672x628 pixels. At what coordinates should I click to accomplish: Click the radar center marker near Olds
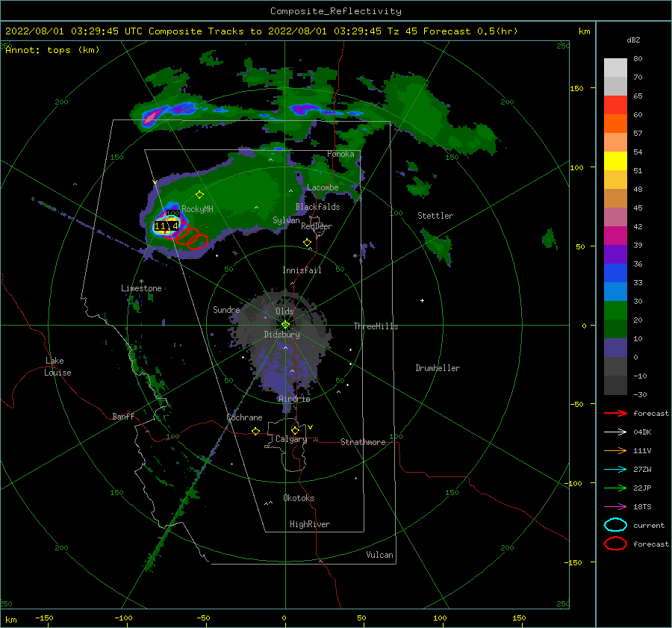(285, 325)
